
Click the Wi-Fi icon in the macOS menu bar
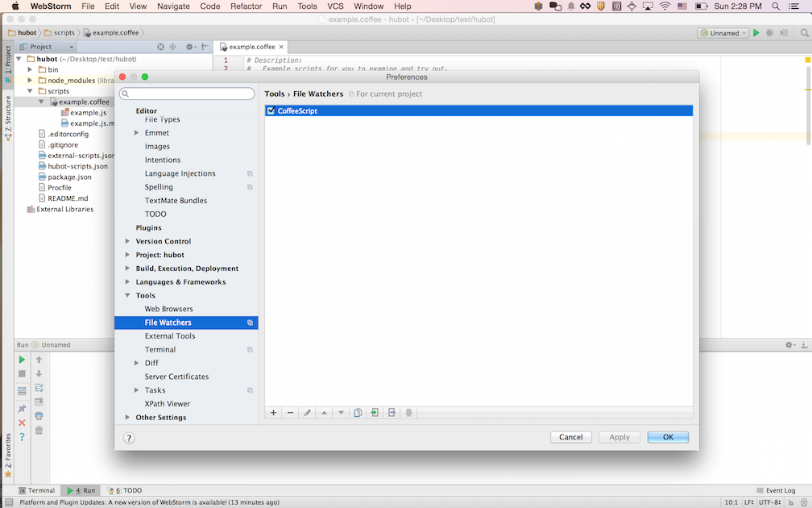(665, 6)
